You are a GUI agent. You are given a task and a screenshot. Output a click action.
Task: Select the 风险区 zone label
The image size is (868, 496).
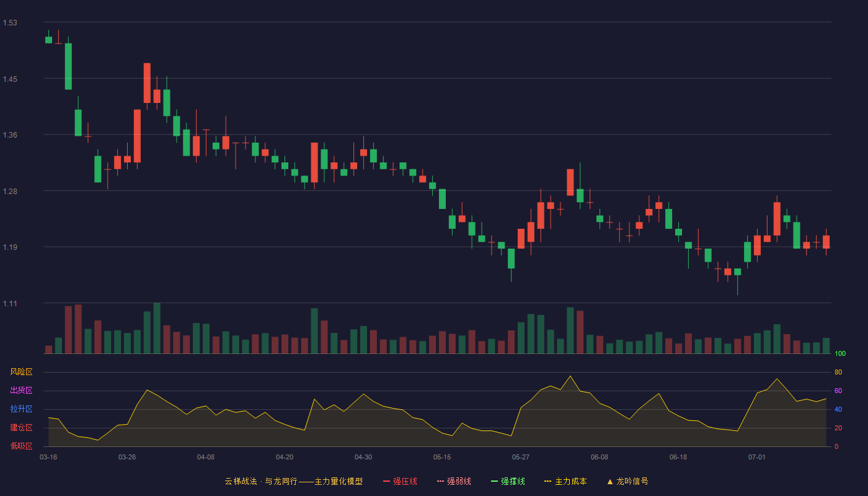21,372
